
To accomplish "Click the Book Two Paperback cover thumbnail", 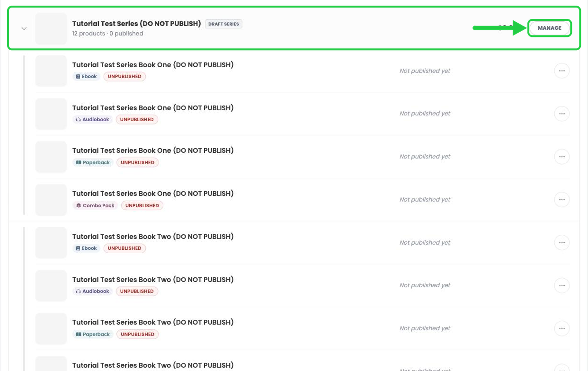I will coord(51,328).
